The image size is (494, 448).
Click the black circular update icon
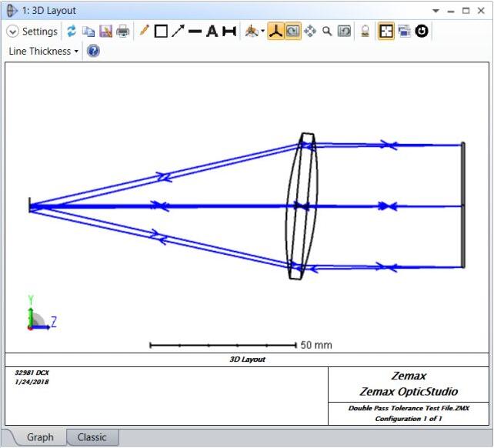click(x=422, y=32)
